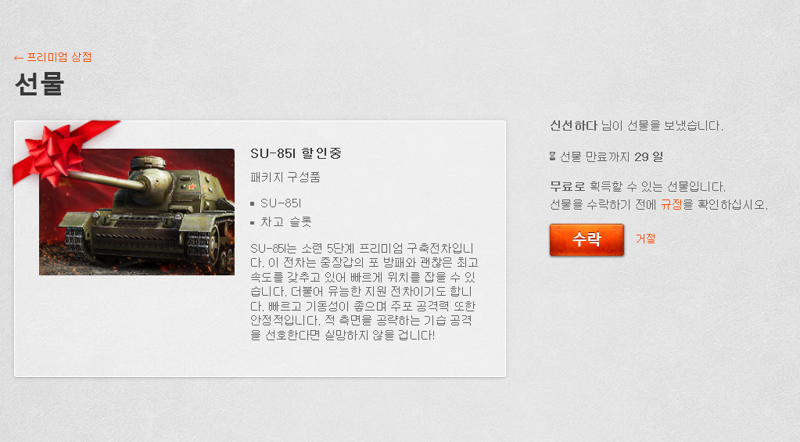Click the 선물 page heading

(x=40, y=84)
